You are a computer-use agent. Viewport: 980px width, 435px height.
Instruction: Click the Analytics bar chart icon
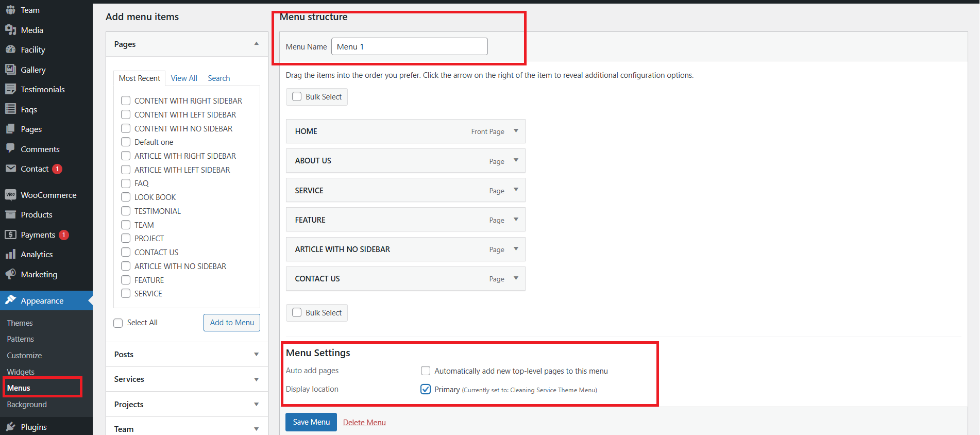point(10,254)
